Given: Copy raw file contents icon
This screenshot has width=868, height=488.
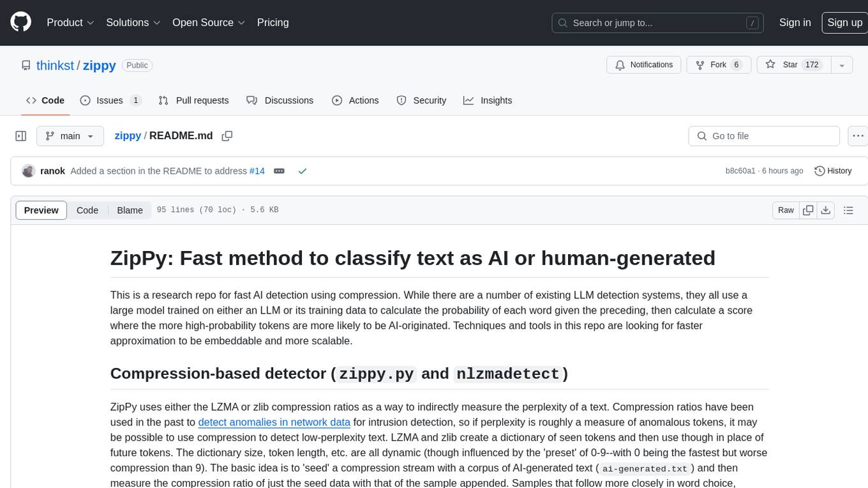Looking at the screenshot, I should point(808,210).
